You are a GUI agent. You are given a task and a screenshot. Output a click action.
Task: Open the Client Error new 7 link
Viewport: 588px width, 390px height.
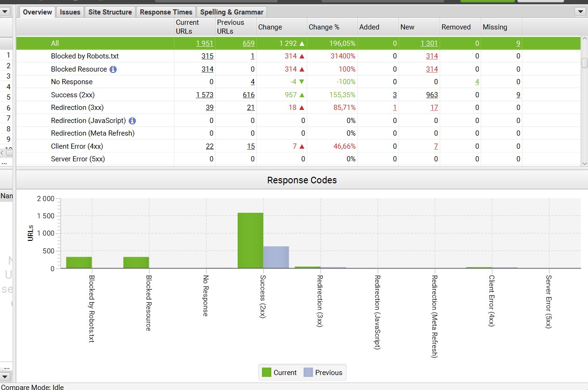click(436, 146)
